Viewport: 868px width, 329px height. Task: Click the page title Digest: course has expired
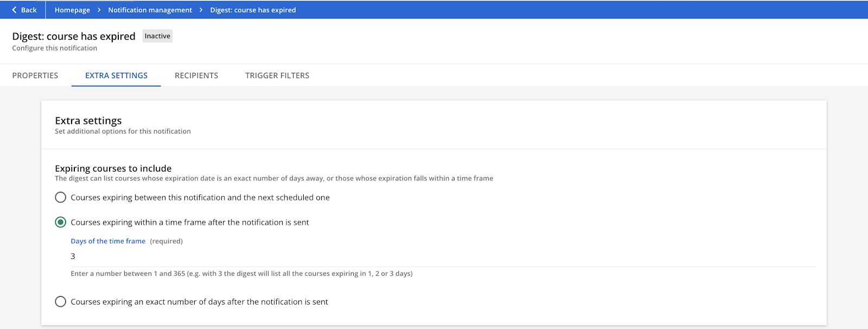[74, 36]
